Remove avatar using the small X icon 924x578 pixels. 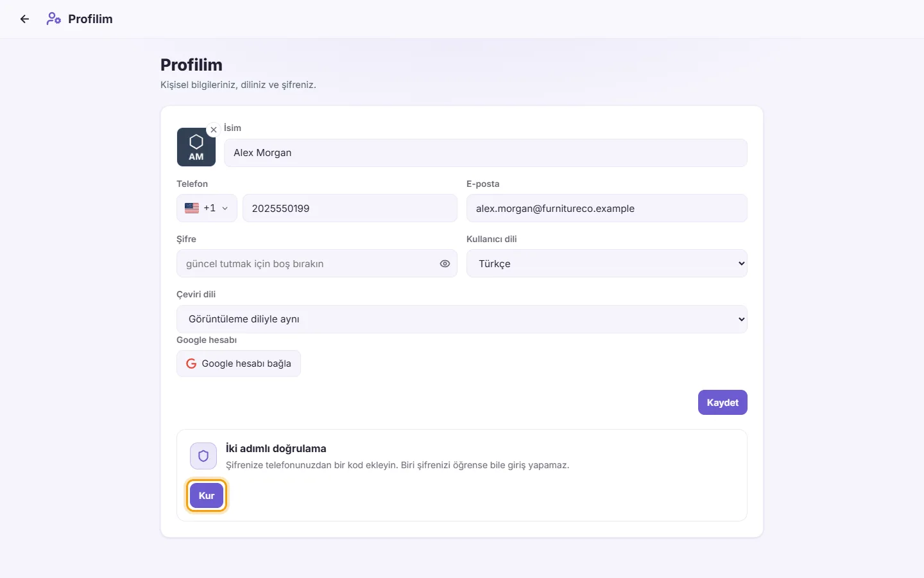coord(214,130)
